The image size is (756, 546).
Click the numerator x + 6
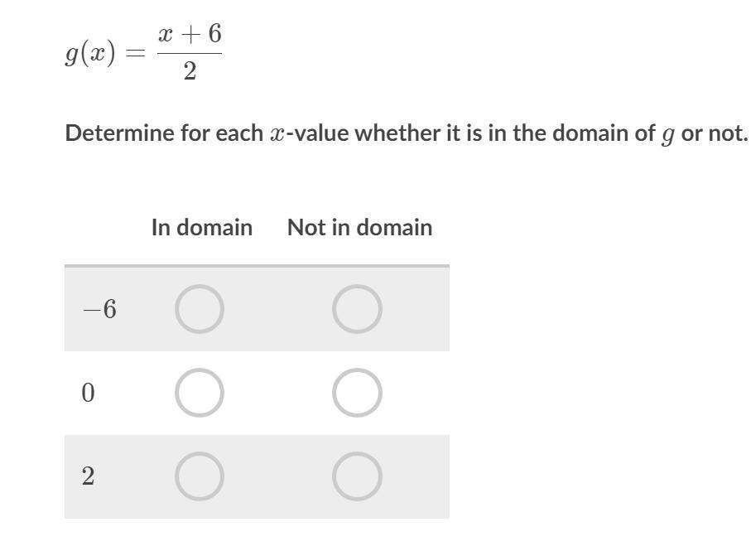(190, 34)
